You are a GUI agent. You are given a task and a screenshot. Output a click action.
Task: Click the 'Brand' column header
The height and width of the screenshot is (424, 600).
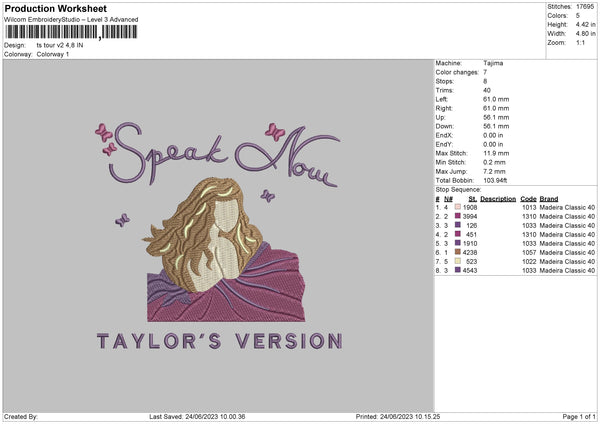coord(549,199)
